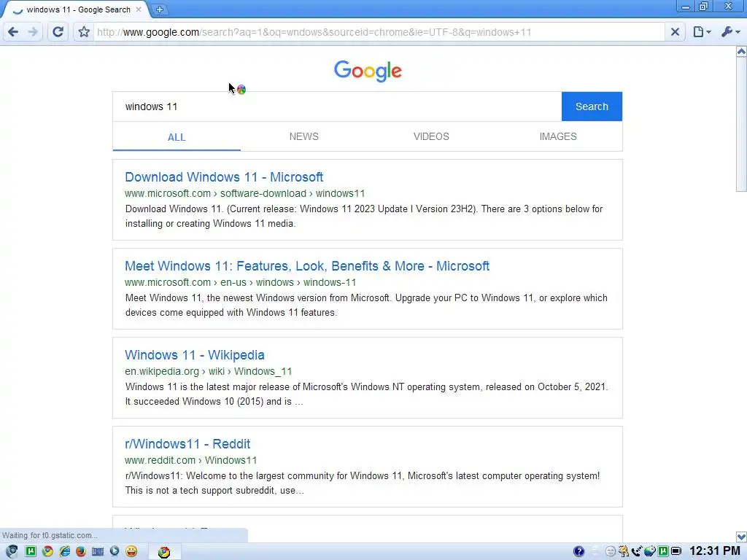Click the Windows 11 Wikipedia result snippet text

point(366,394)
